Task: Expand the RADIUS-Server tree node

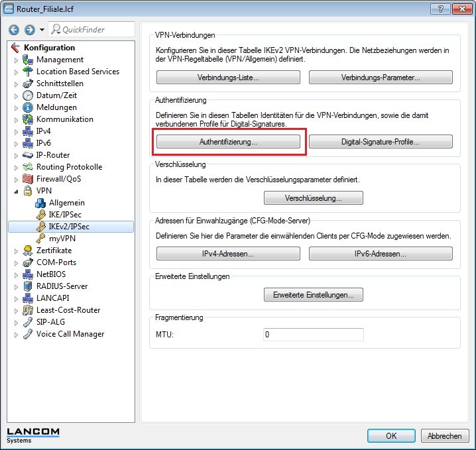Action: click(x=17, y=286)
